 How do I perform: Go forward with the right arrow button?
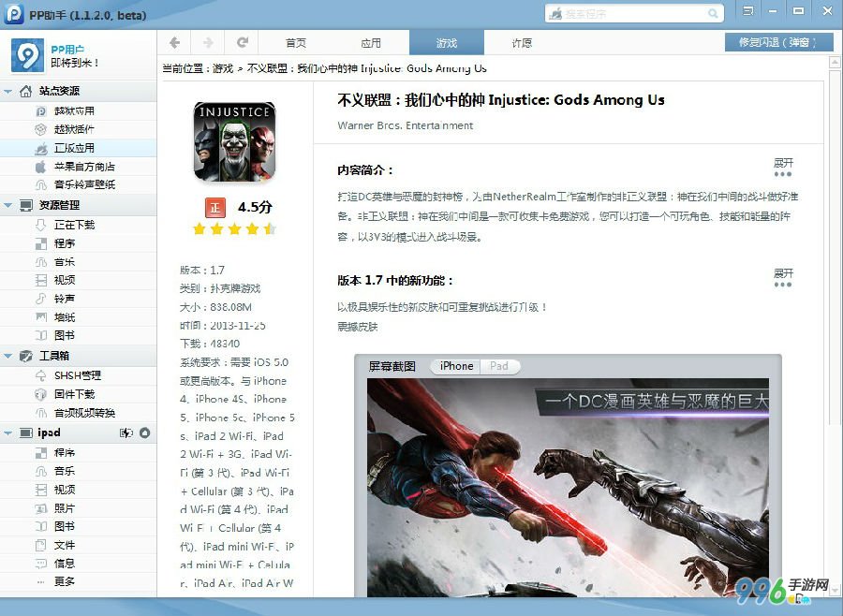pyautogui.click(x=208, y=42)
